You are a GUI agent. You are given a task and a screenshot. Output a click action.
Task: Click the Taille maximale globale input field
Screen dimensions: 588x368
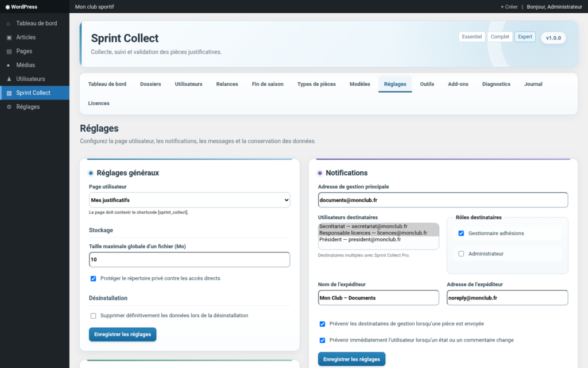click(x=189, y=259)
